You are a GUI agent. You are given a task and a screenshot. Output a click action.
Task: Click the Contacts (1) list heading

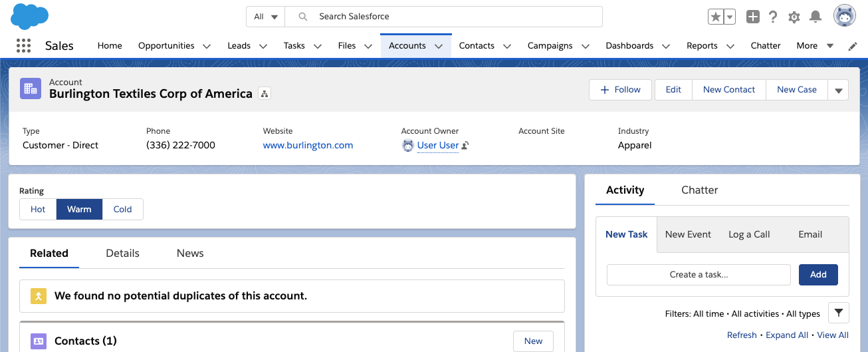click(86, 341)
